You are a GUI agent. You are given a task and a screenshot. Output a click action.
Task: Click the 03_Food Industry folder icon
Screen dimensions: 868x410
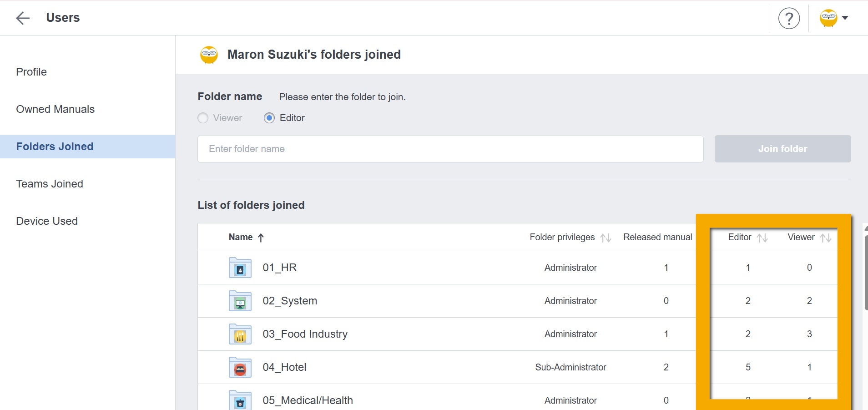click(240, 334)
